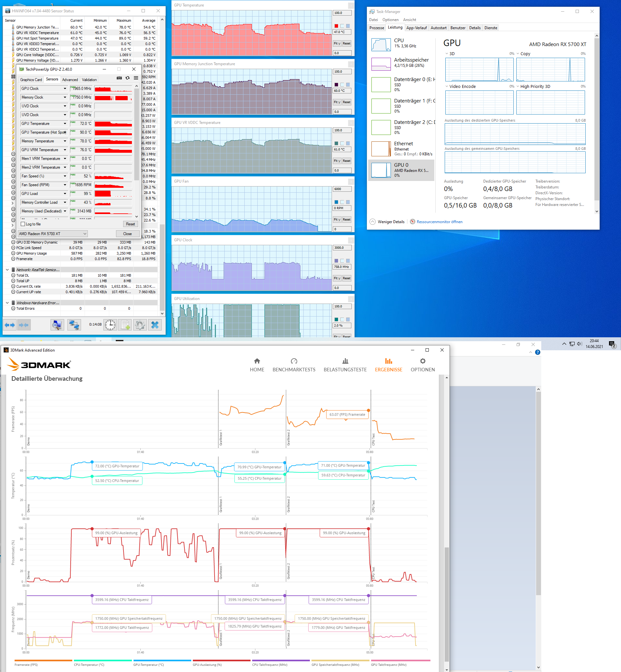Click GPU-Z title bar card icon

point(21,69)
